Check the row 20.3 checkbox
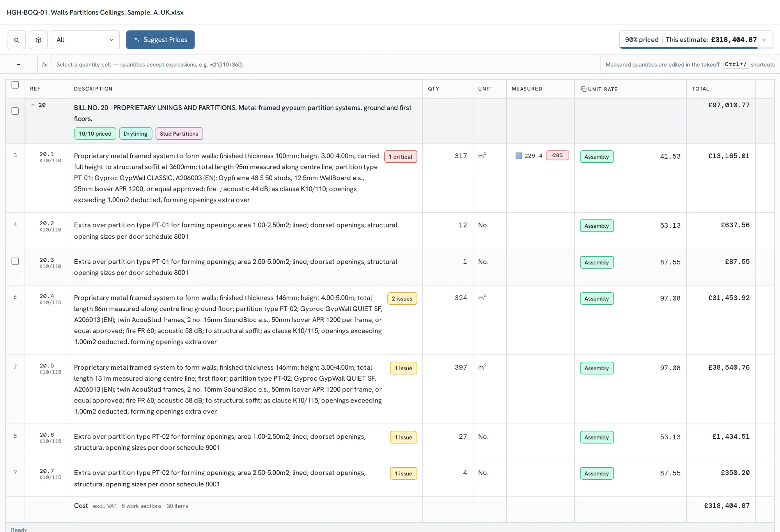The image size is (780, 532). (x=15, y=261)
